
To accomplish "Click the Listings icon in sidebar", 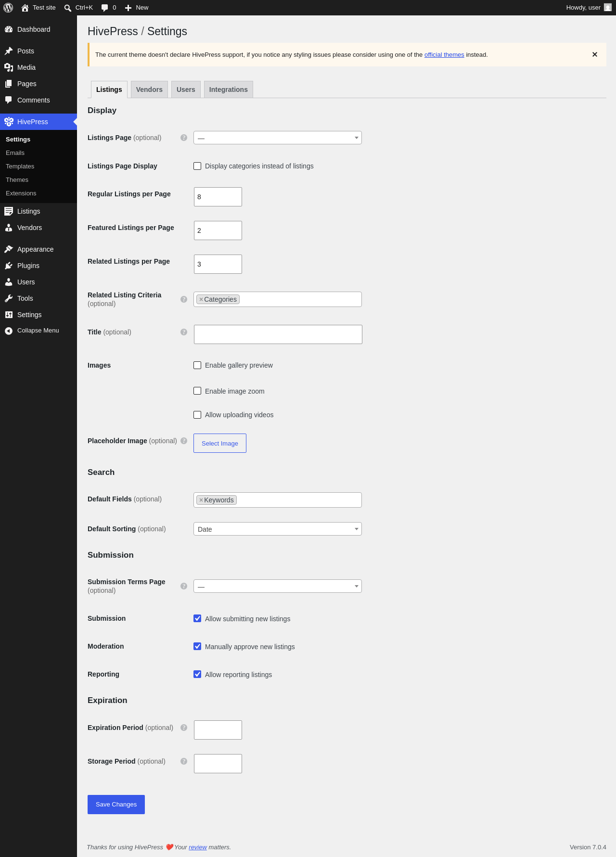I will pyautogui.click(x=9, y=211).
